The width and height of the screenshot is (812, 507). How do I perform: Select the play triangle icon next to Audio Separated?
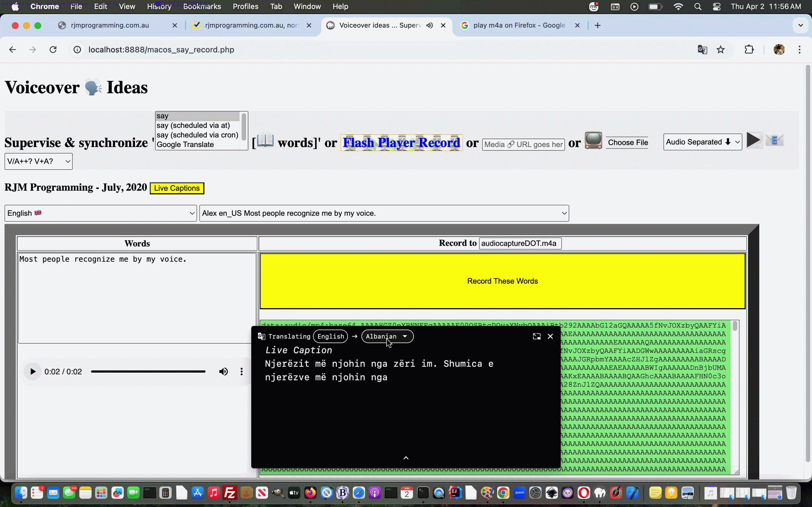[754, 140]
